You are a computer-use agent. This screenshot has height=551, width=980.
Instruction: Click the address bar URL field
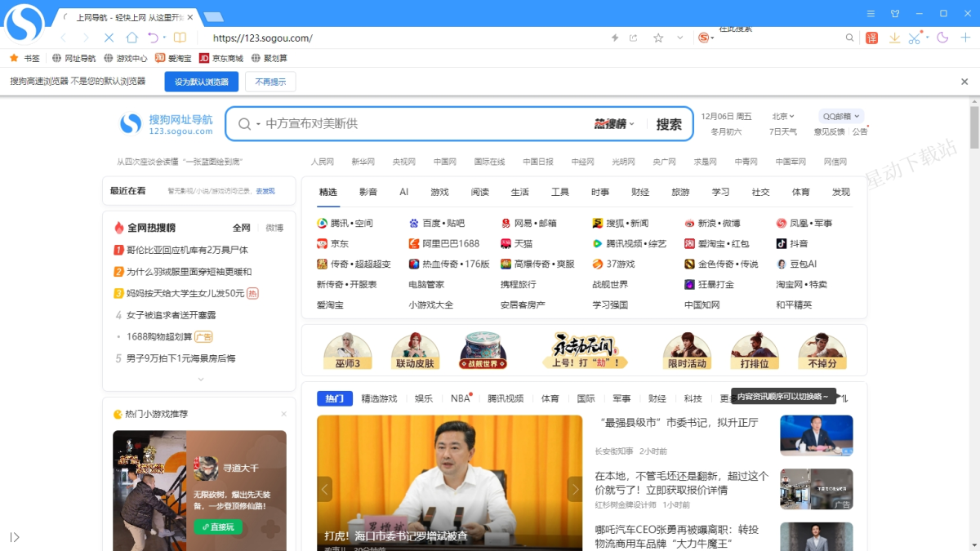coord(408,38)
